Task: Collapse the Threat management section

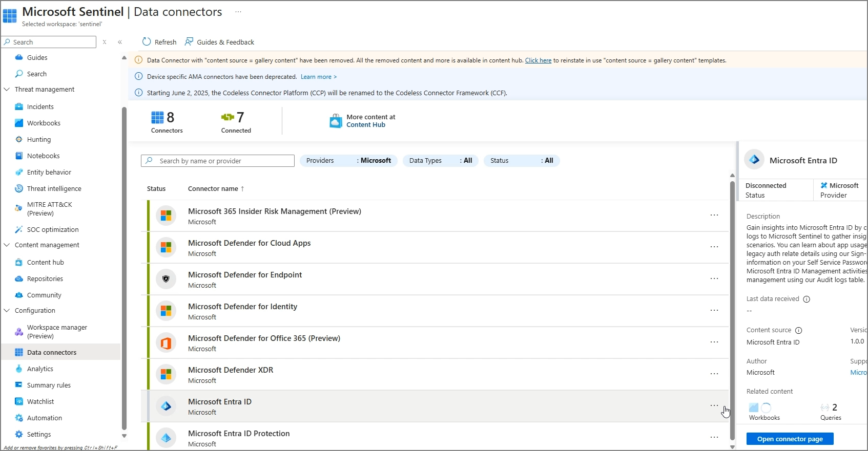Action: pos(7,89)
